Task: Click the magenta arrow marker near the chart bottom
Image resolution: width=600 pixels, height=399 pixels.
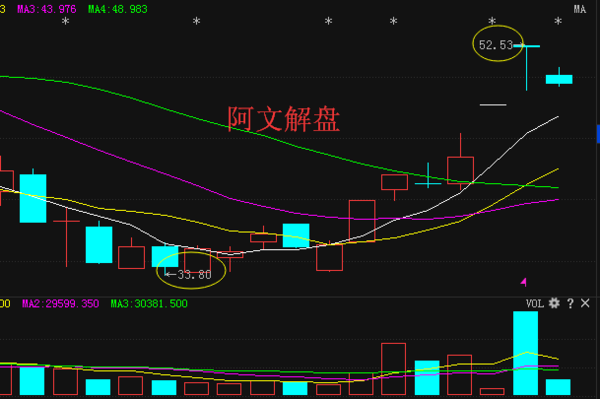Action: [524, 282]
